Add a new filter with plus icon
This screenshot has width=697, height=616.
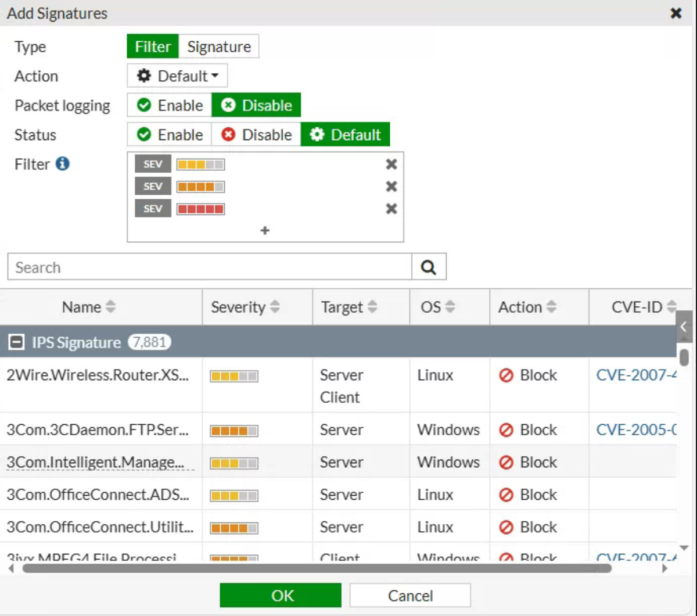265,231
